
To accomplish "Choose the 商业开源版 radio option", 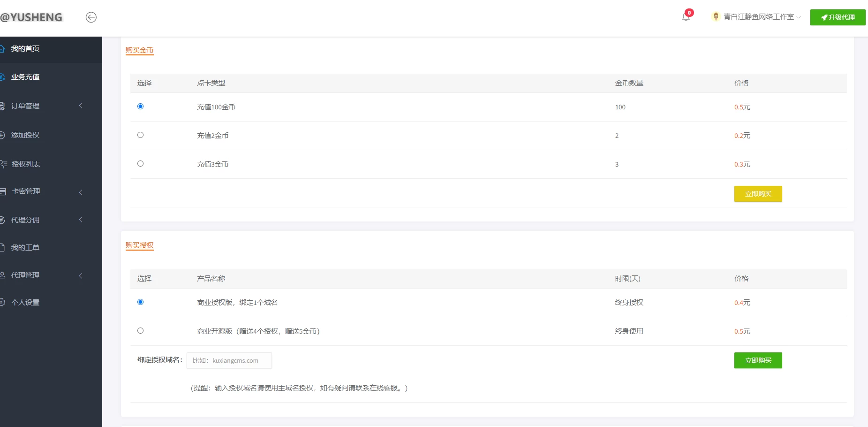I will [x=140, y=331].
